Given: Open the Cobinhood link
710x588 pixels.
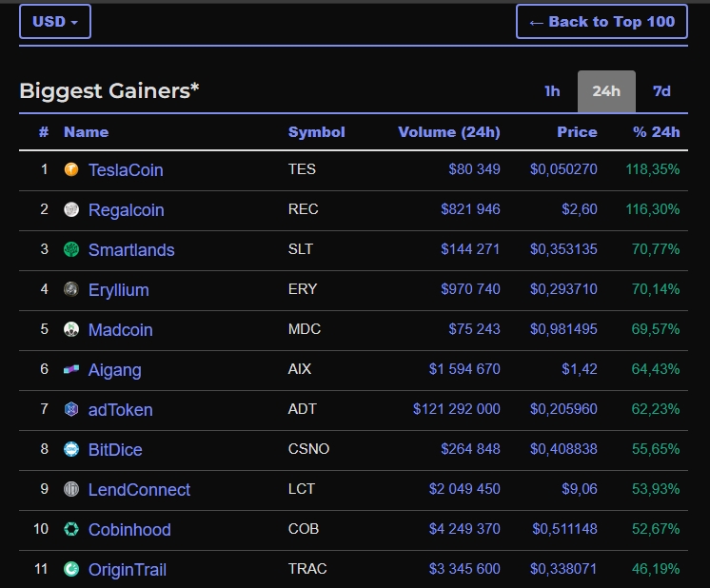Looking at the screenshot, I should (x=129, y=530).
